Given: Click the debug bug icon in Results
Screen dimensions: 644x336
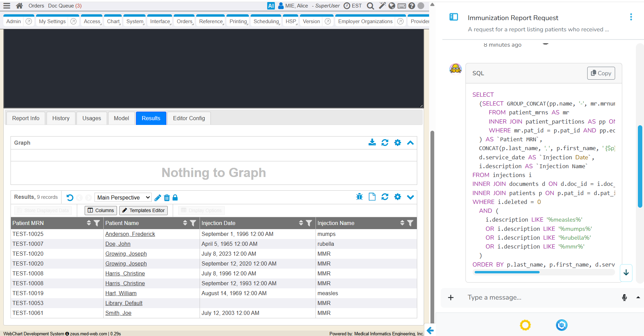Looking at the screenshot, I should point(359,197).
